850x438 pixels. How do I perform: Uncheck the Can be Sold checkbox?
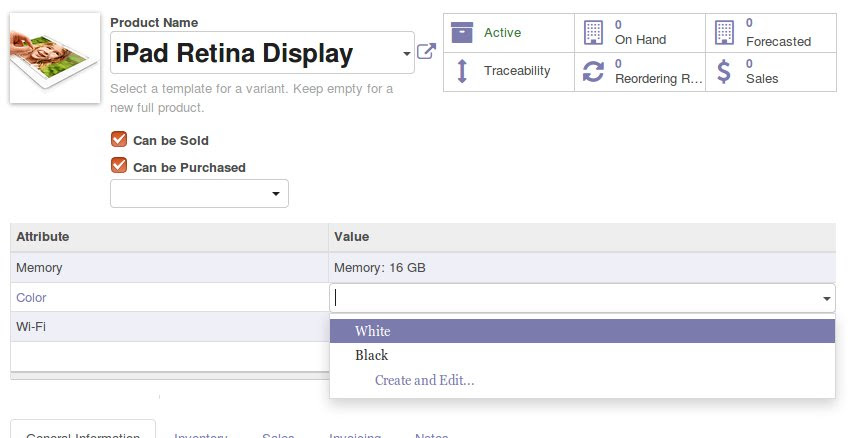pyautogui.click(x=119, y=139)
